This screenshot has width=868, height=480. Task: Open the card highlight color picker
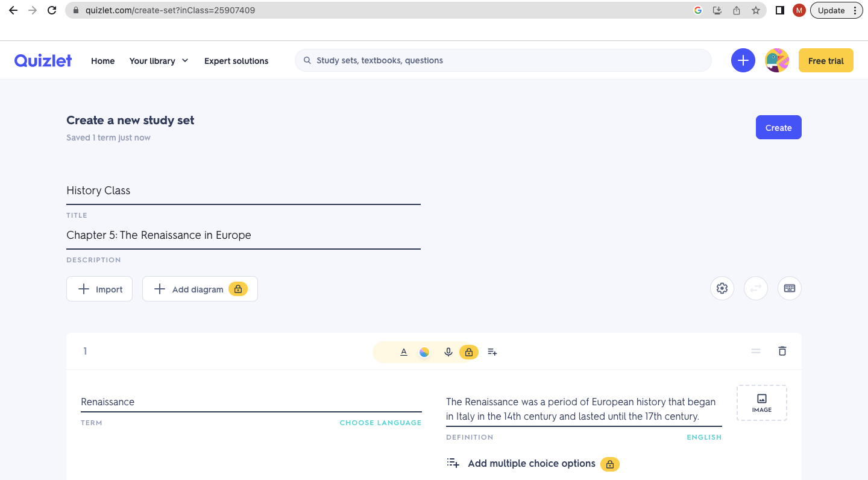click(424, 352)
